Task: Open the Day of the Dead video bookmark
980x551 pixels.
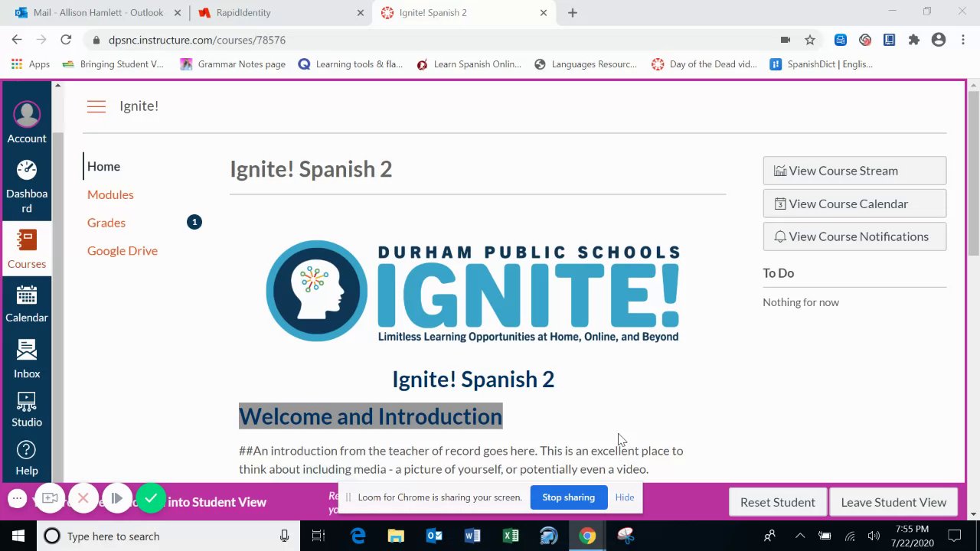Action: (704, 64)
